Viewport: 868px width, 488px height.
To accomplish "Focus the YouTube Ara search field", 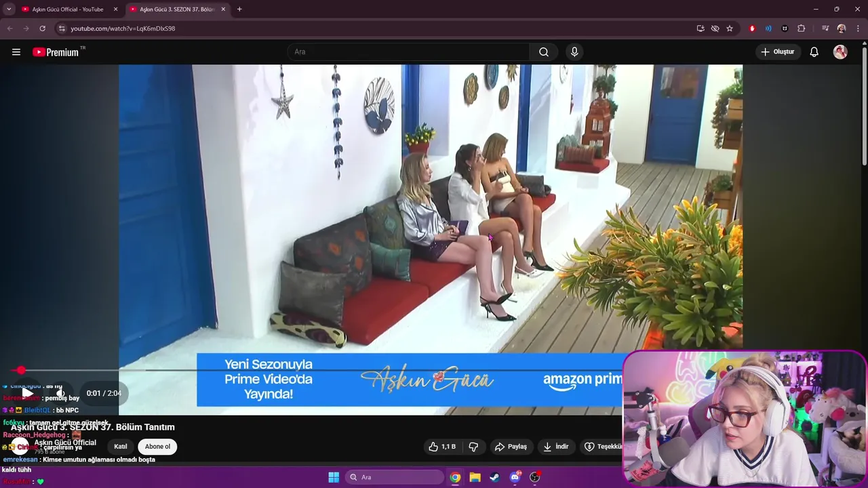I will [x=408, y=52].
